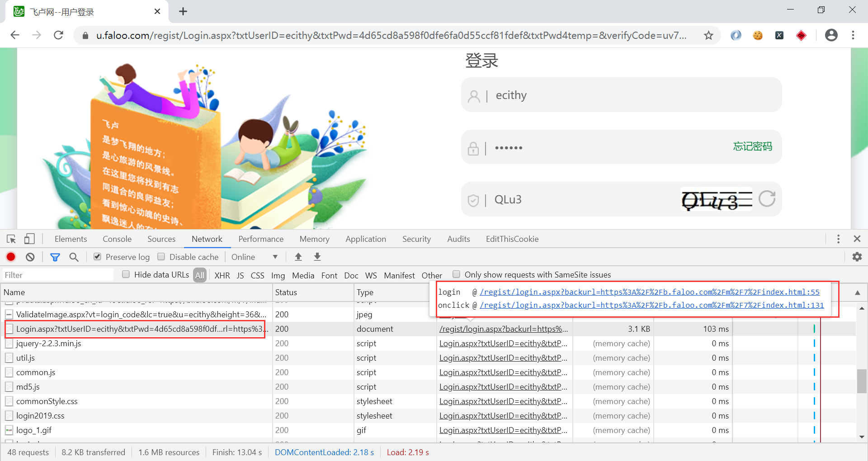The height and width of the screenshot is (461, 868).
Task: Open the DevTools customize three-dot menu
Action: pos(838,239)
